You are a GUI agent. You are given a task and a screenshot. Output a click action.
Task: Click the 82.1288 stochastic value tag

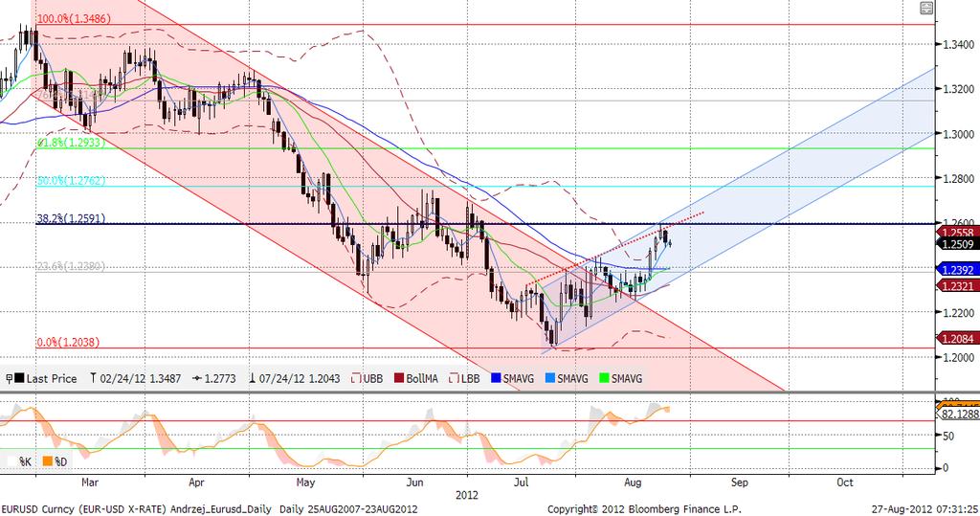[959, 415]
